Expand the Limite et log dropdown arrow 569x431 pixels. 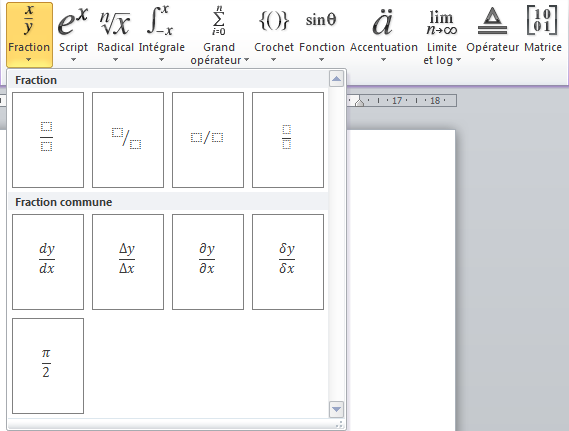click(458, 60)
